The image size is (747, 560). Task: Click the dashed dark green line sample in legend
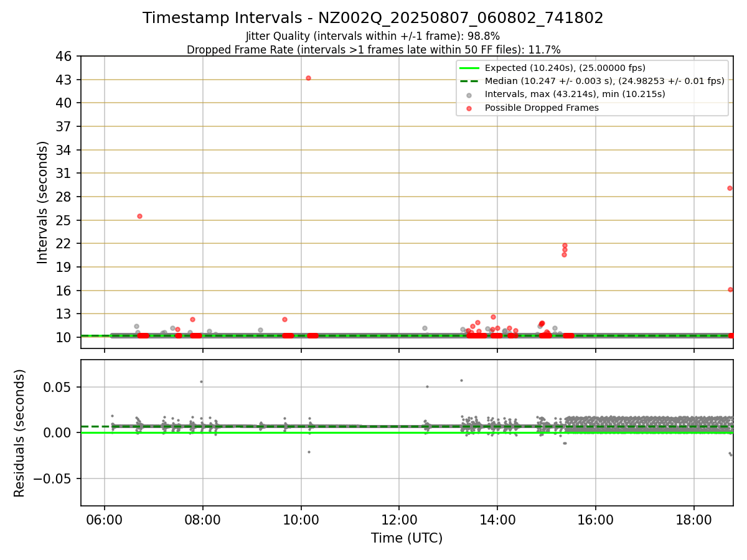click(469, 81)
